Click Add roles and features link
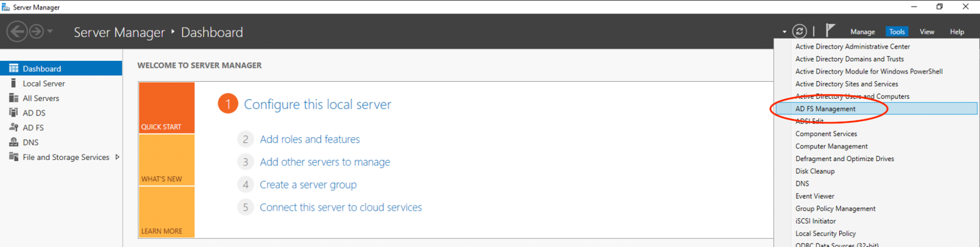This screenshot has height=247, width=980. click(310, 139)
